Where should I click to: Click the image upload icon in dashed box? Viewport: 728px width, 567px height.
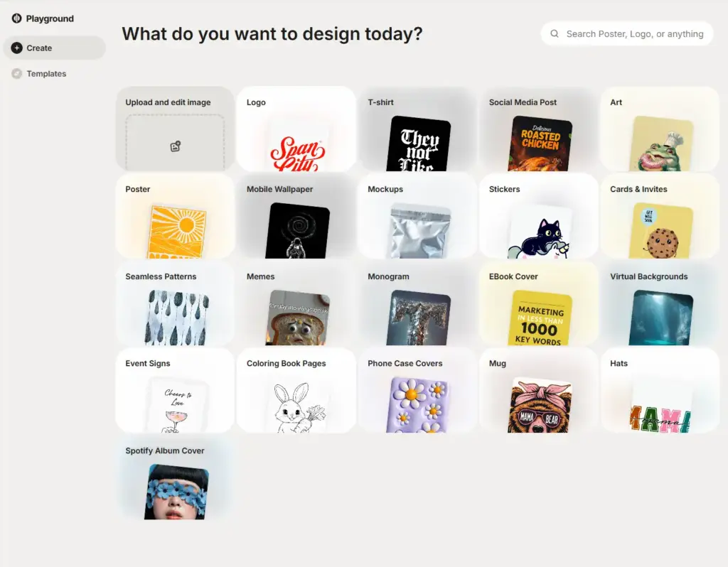(175, 146)
